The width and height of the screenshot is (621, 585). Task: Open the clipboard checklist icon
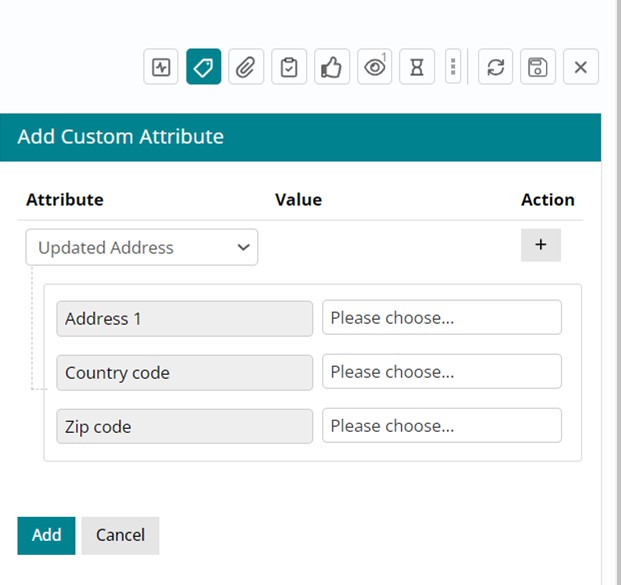click(289, 68)
